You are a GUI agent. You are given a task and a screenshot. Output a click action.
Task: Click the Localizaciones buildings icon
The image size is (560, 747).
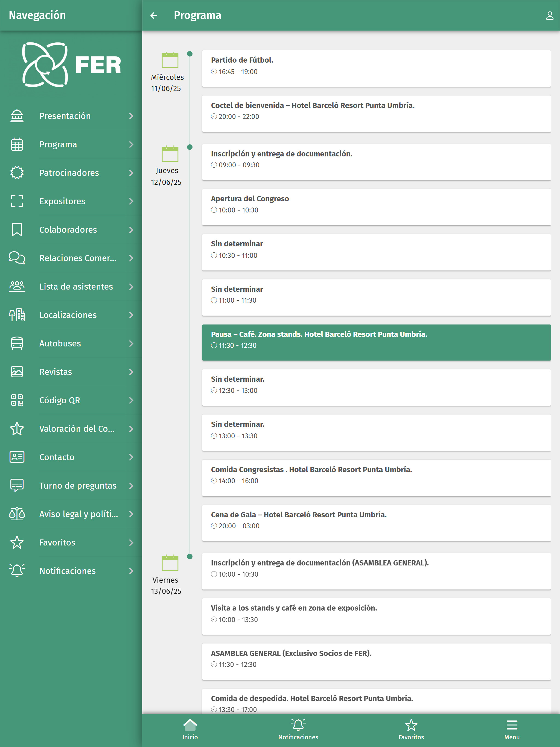(17, 315)
